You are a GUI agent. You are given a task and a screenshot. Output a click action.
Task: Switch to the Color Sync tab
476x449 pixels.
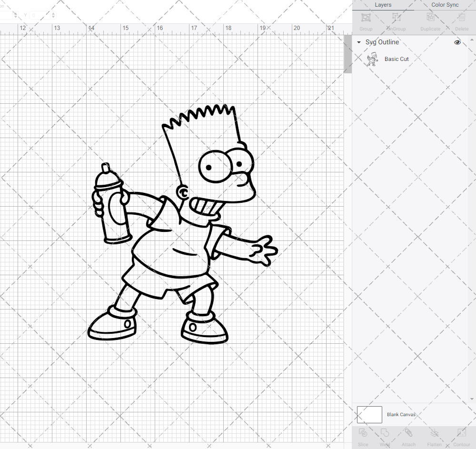click(x=445, y=5)
